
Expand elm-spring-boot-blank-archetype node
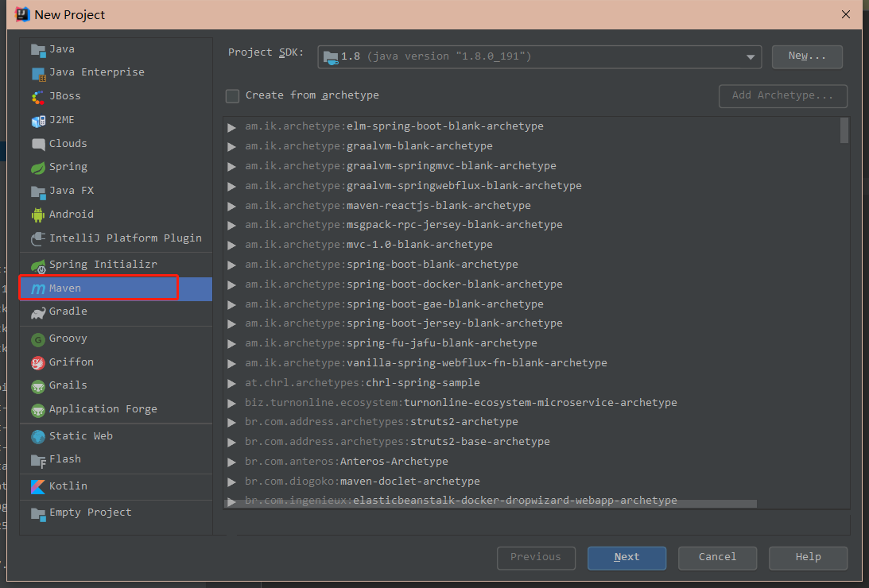[x=231, y=127]
